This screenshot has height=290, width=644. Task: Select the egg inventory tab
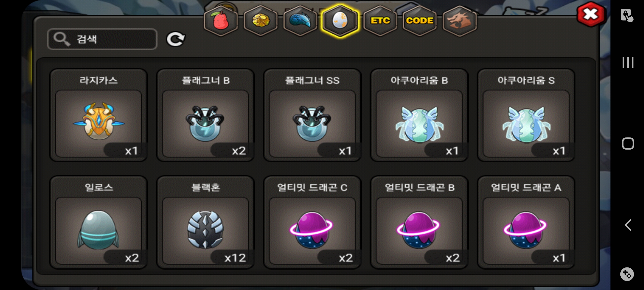point(340,21)
